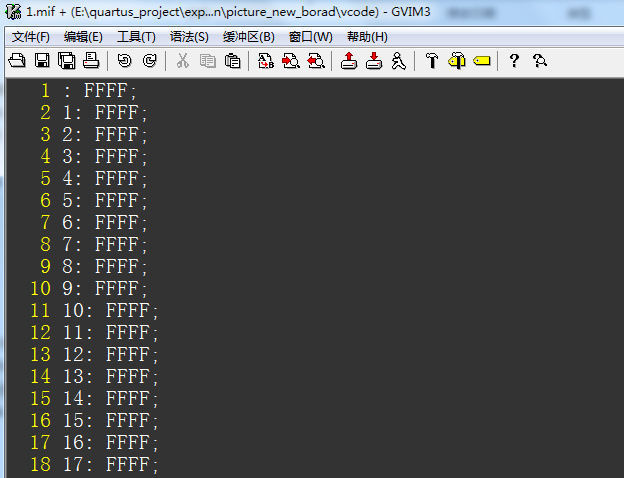The width and height of the screenshot is (624, 478).
Task: Click the text '11: FFFF;' on line 12
Action: coord(110,332)
